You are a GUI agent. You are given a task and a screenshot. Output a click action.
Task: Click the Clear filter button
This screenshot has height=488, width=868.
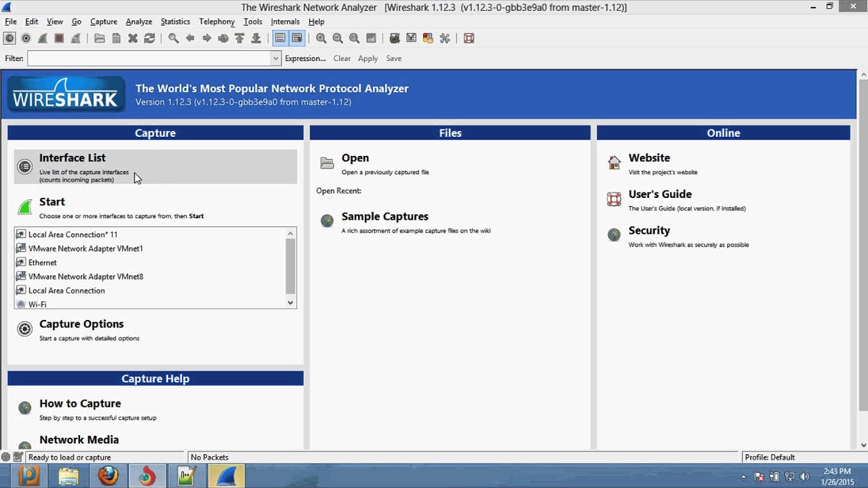(x=342, y=58)
